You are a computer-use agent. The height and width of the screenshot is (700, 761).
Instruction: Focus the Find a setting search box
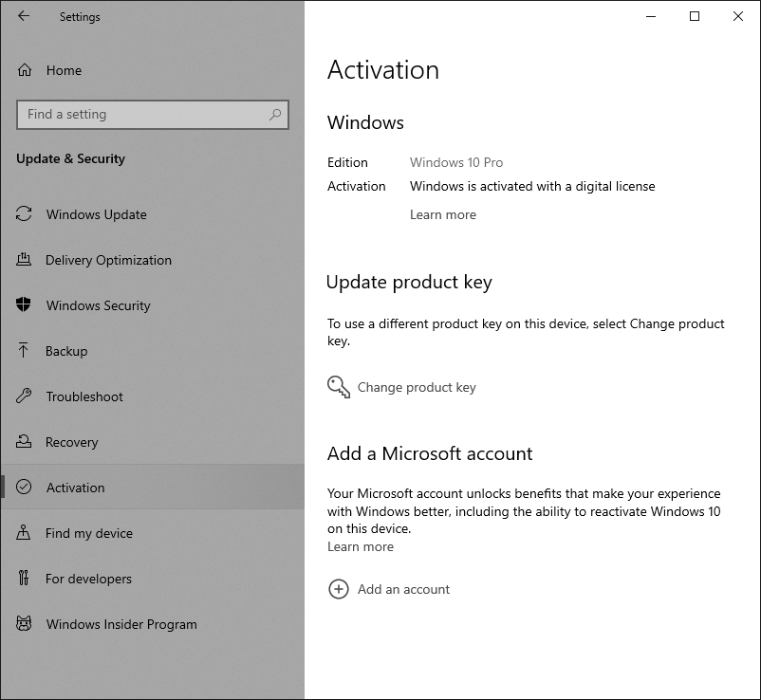tap(153, 115)
